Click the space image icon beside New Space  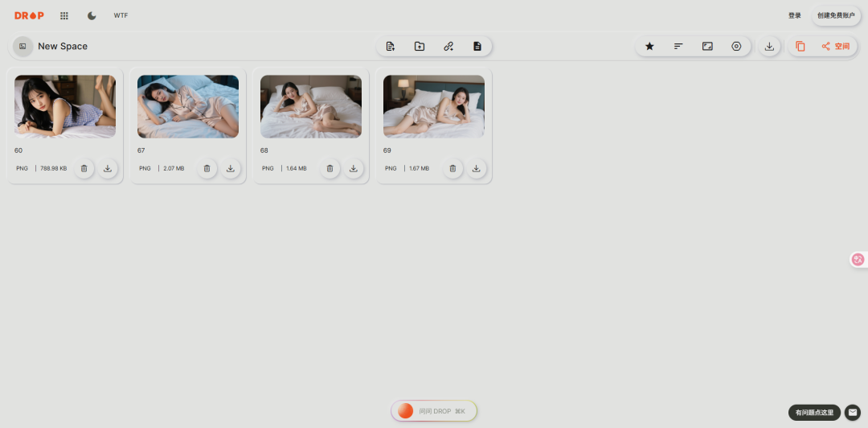(23, 47)
